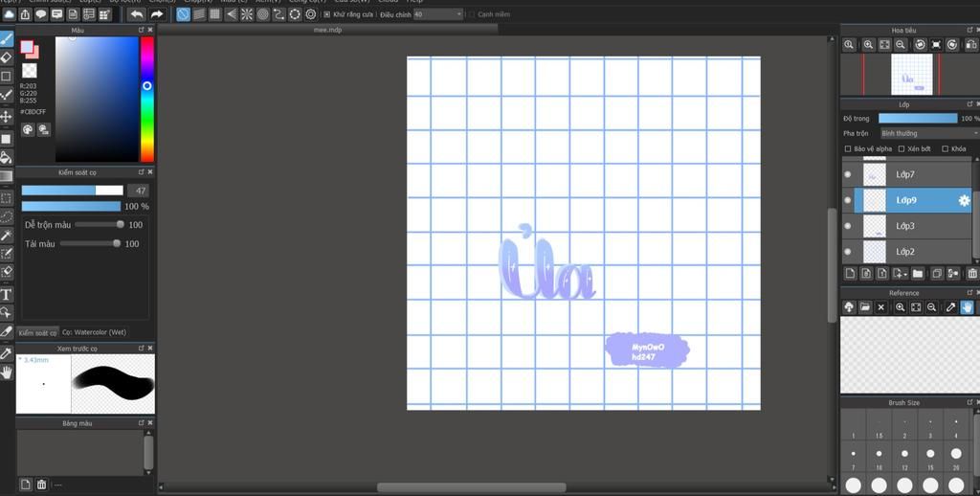Click the layer Độ trong opacity slider

pos(918,118)
